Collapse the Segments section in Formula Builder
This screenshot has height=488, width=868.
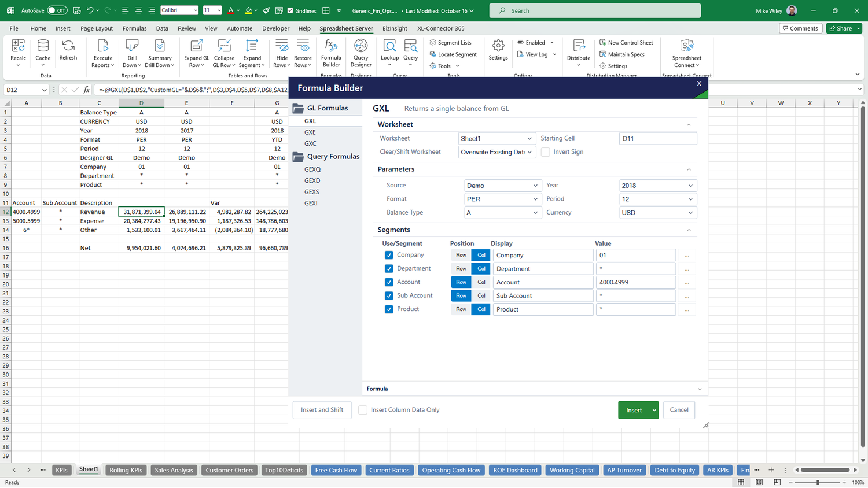click(x=689, y=230)
